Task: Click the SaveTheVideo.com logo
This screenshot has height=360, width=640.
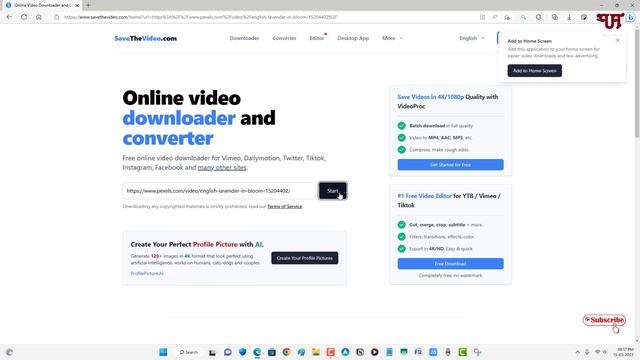Action: click(x=146, y=38)
